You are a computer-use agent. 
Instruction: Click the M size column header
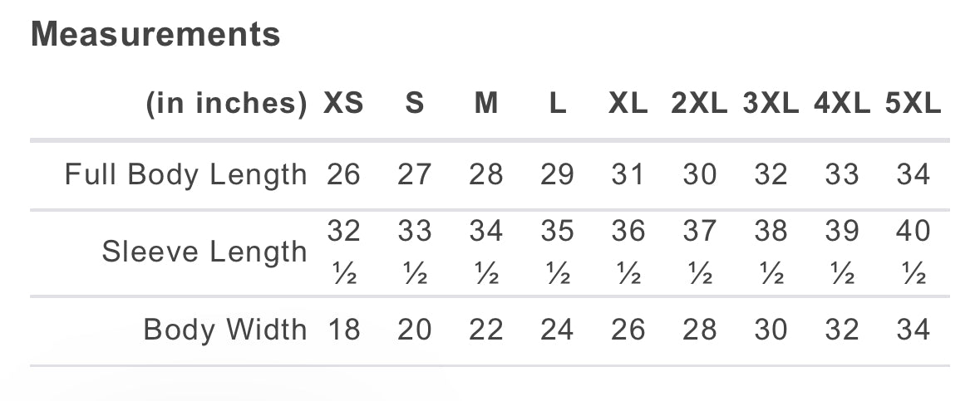tap(485, 103)
